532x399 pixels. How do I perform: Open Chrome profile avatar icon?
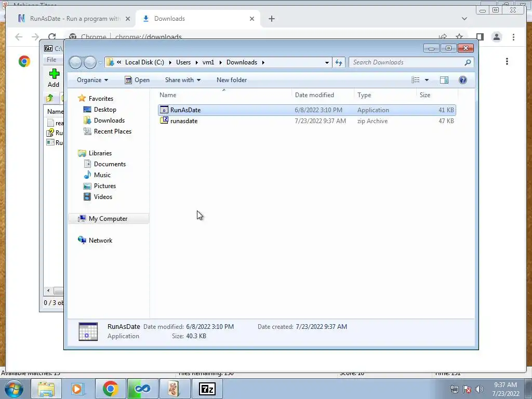click(497, 37)
